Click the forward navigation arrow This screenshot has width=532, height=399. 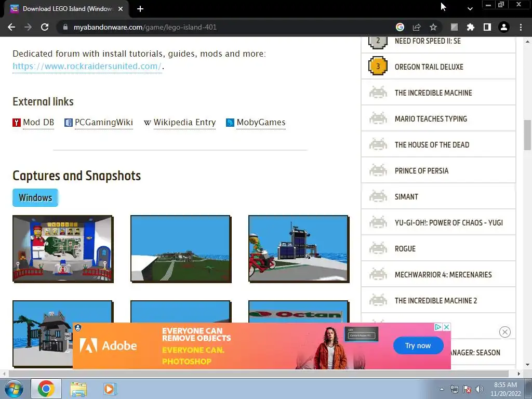coord(28,27)
